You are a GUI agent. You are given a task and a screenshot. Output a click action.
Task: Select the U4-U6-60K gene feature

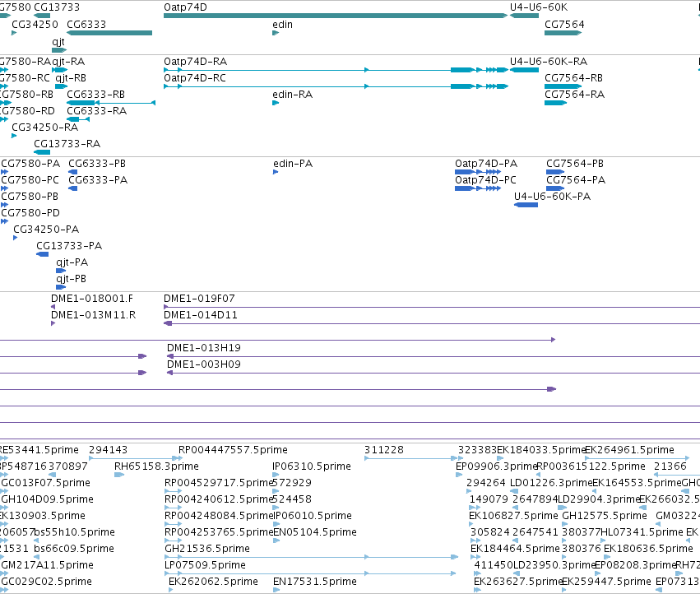525,16
